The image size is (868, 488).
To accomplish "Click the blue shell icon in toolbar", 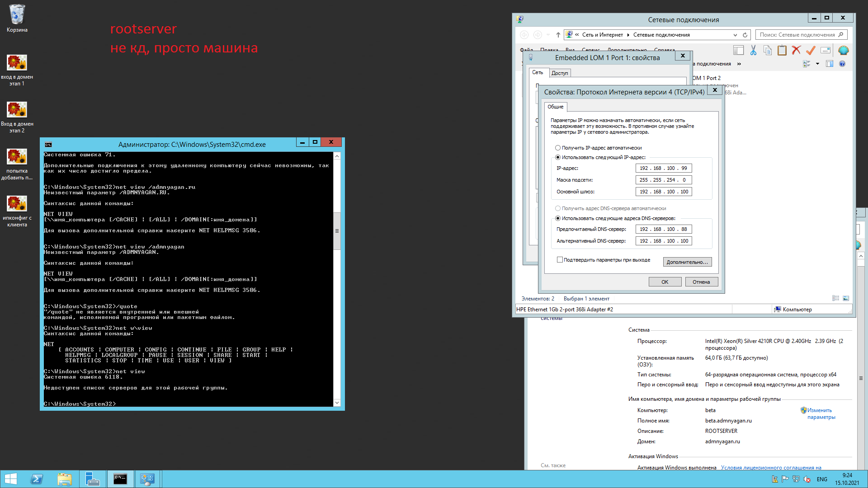I will click(x=844, y=50).
